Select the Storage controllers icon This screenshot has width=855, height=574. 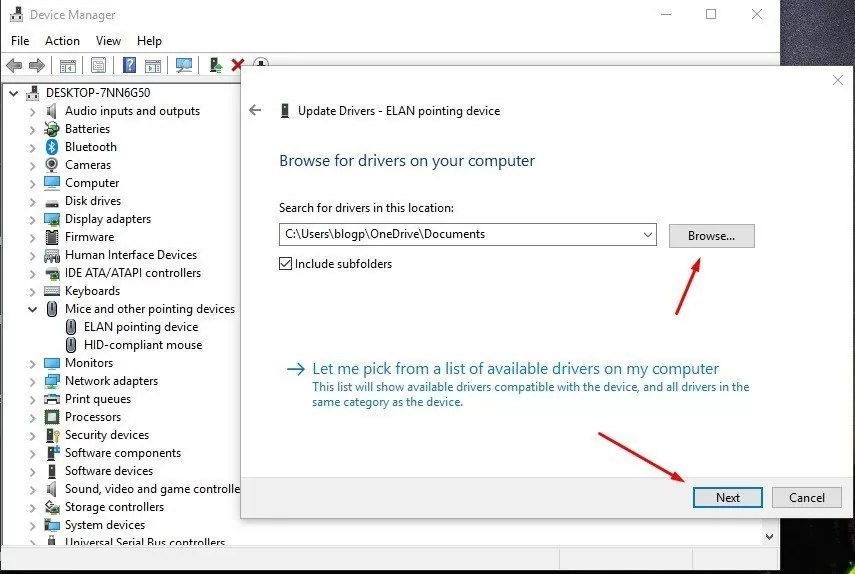52,507
